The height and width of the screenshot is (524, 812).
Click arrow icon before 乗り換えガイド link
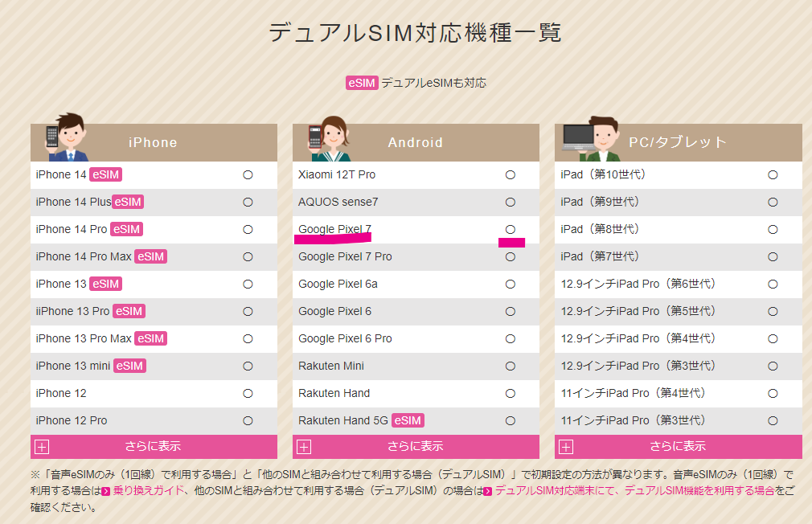point(106,491)
